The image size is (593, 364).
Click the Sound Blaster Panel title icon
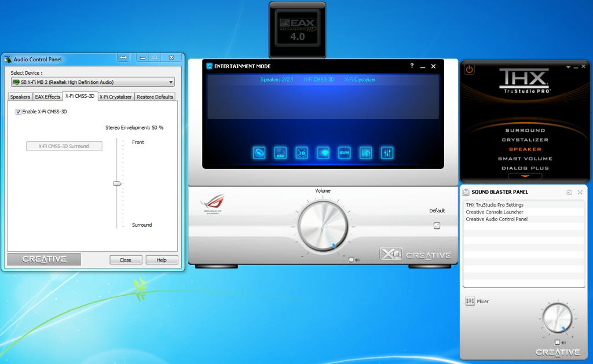tap(466, 192)
